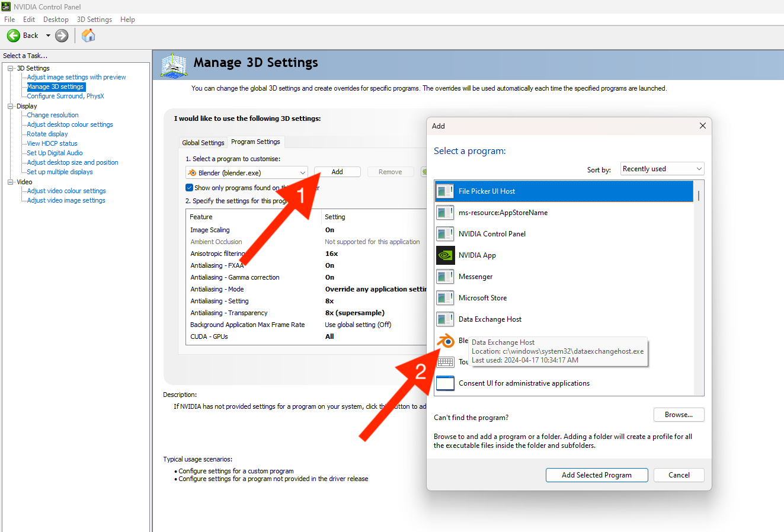This screenshot has height=532, width=784.
Task: Click the Feature column header
Action: [x=254, y=217]
